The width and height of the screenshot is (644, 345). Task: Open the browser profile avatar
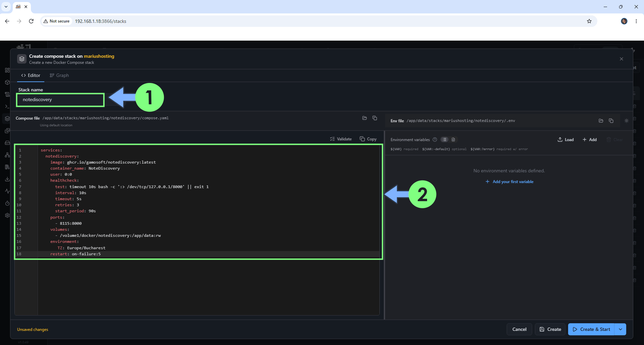pyautogui.click(x=624, y=21)
